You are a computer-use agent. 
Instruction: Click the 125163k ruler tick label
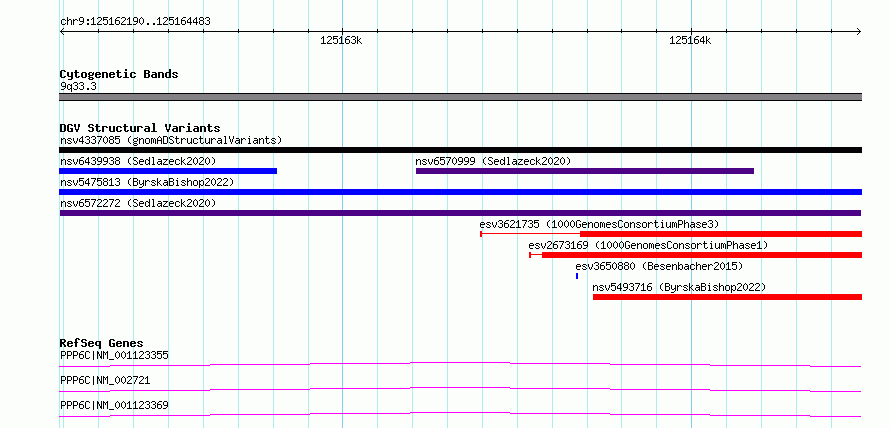[341, 40]
